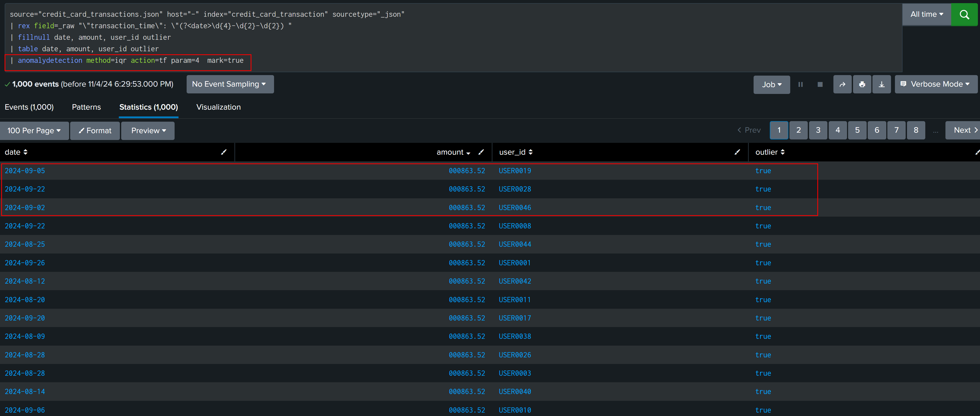The width and height of the screenshot is (980, 416).
Task: Go to results page 5
Action: (x=857, y=130)
